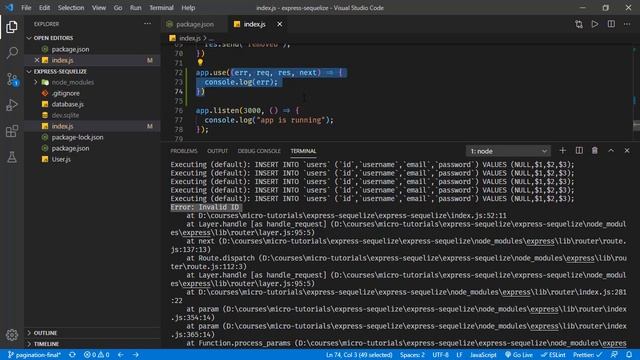The image size is (640, 360).
Task: Close the terminal panel
Action: pos(627,151)
